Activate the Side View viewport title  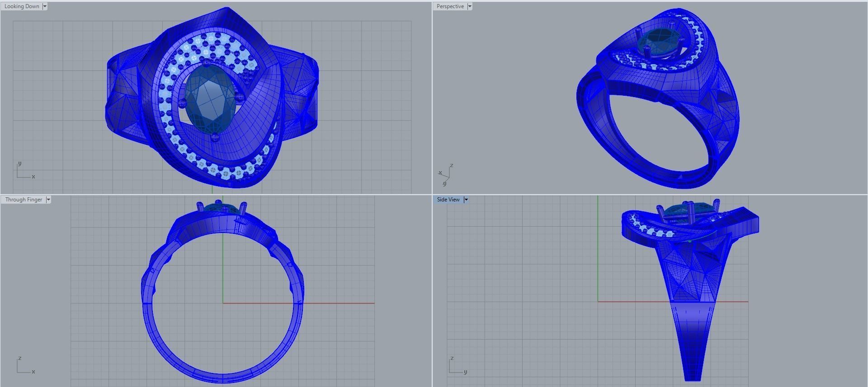tap(448, 200)
